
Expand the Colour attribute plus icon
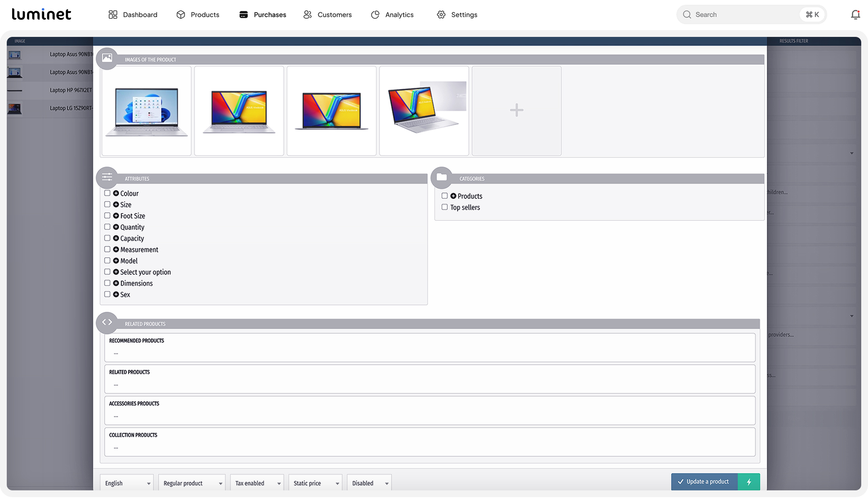click(x=116, y=193)
